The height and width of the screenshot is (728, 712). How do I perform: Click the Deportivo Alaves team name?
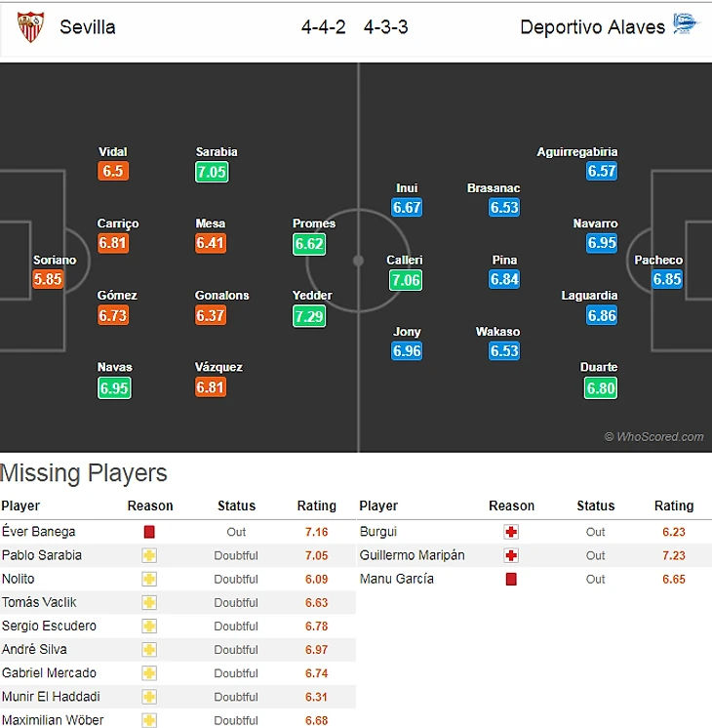(x=592, y=27)
